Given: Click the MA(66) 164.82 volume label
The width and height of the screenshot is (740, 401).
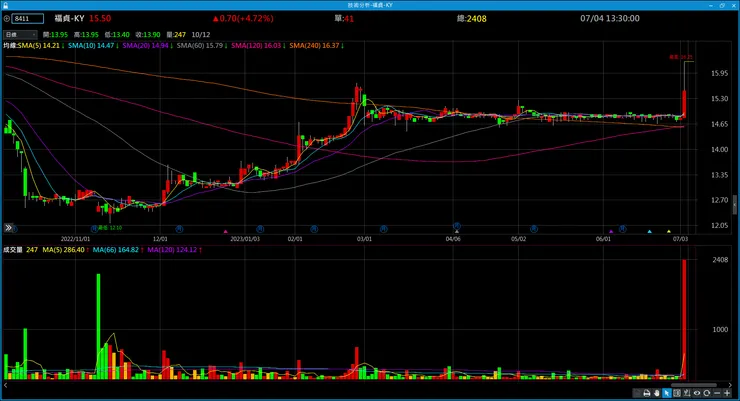Looking at the screenshot, I should point(118,250).
